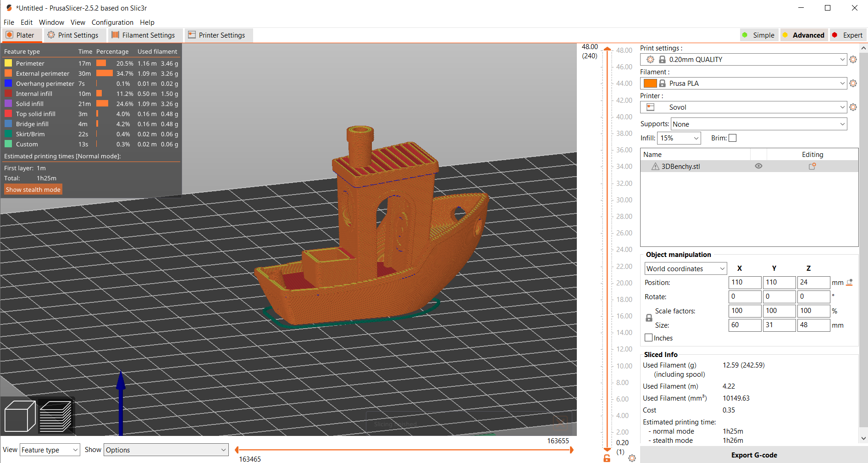Screen dimensions: 868x463
Task: Open the Filament preset dropdown
Action: tap(743, 84)
